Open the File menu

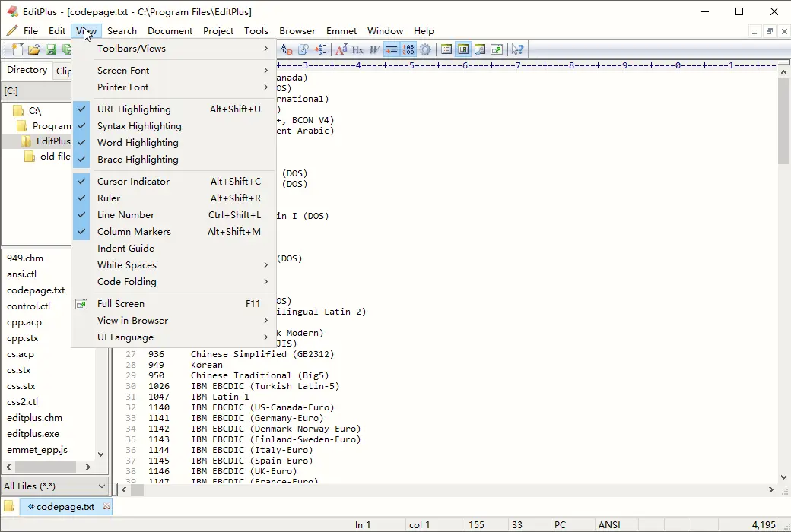click(x=30, y=30)
